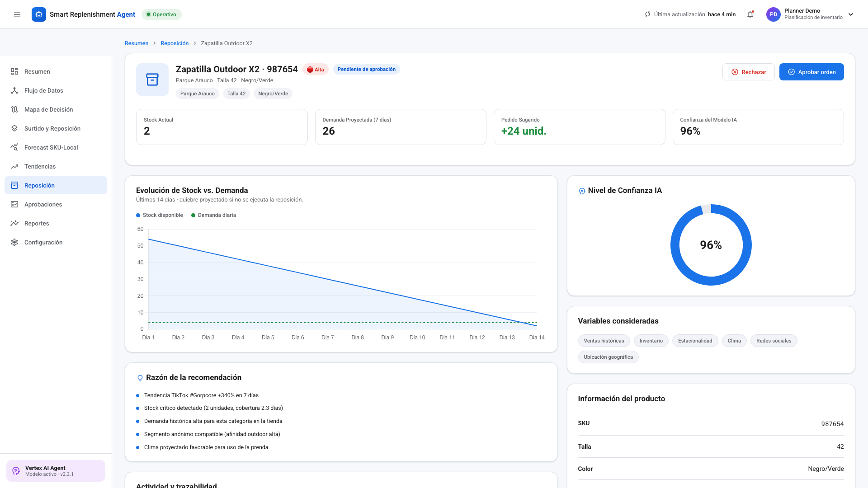This screenshot has height=488, width=868.
Task: Click the Segmento anónimo compatible reason
Action: tap(212, 434)
